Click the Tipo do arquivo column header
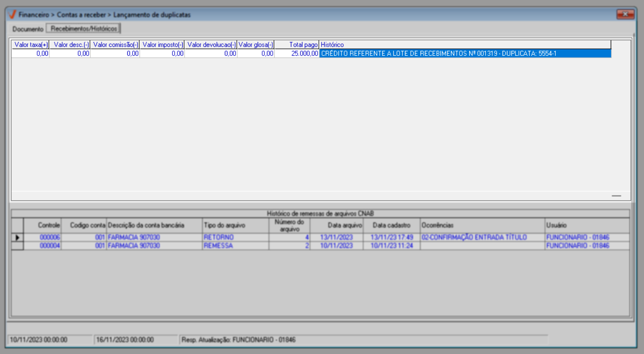Viewport: 644px width, 354px height. [x=236, y=226]
